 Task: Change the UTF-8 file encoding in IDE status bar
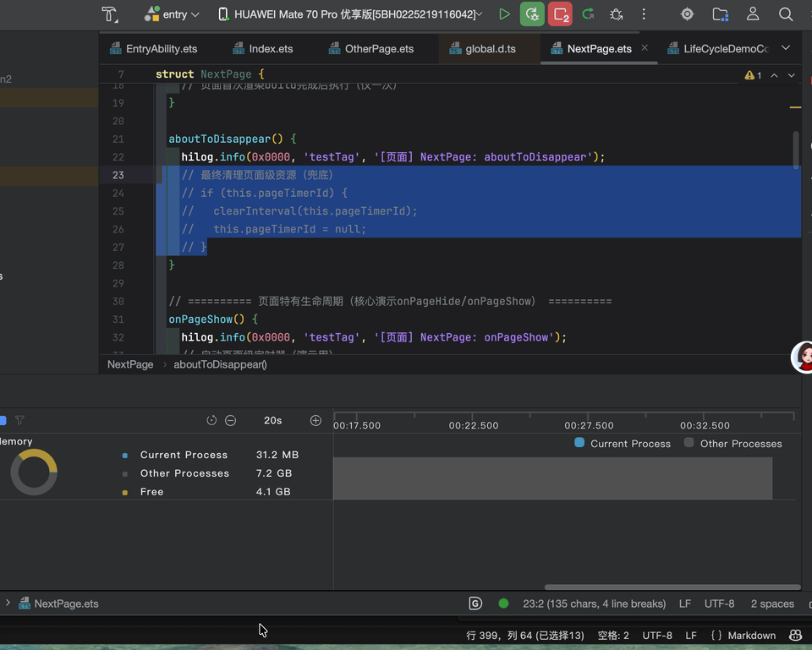(719, 604)
